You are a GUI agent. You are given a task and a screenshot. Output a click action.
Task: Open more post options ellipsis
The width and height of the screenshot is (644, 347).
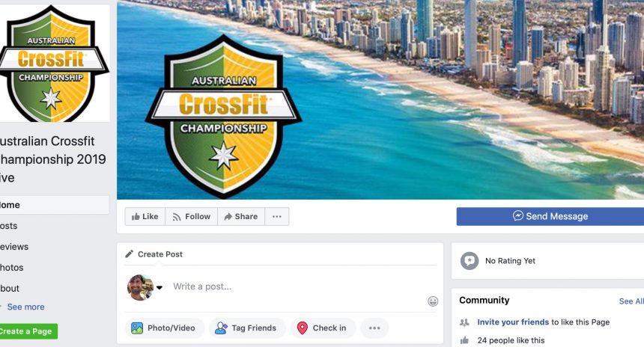(x=374, y=328)
